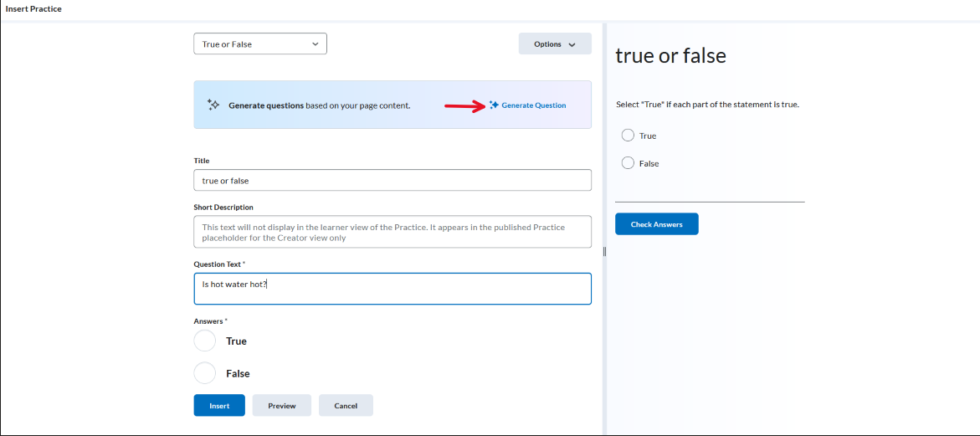Click the Question Text field
Screen dimensions: 980x436
click(393, 289)
